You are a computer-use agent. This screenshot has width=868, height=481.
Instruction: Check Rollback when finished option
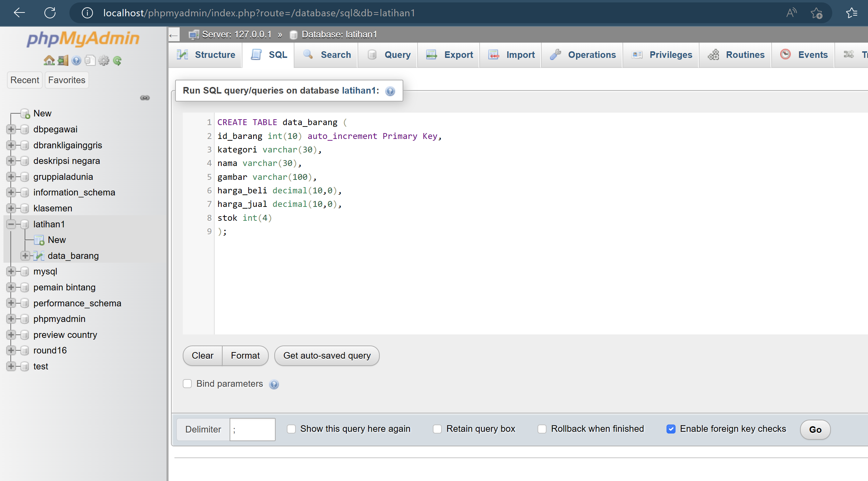coord(542,429)
